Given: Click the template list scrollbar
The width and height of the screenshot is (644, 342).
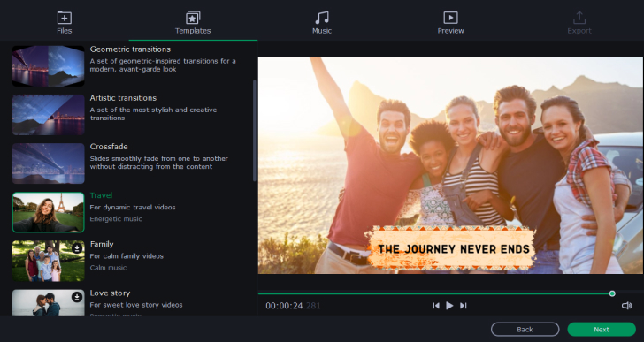Looking at the screenshot, I should tap(255, 131).
